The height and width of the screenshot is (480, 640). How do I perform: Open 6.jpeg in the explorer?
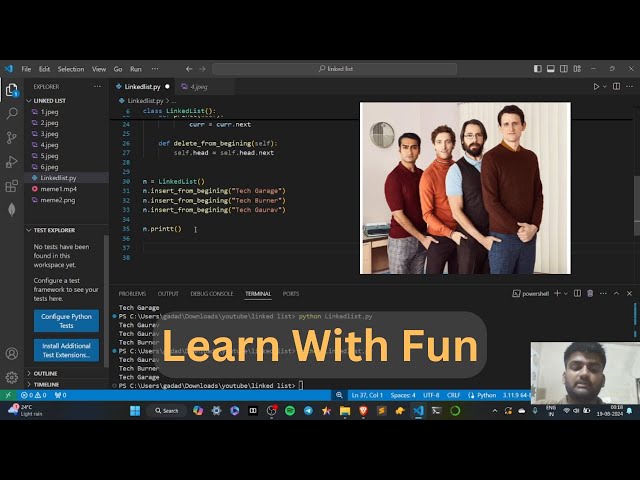49,167
